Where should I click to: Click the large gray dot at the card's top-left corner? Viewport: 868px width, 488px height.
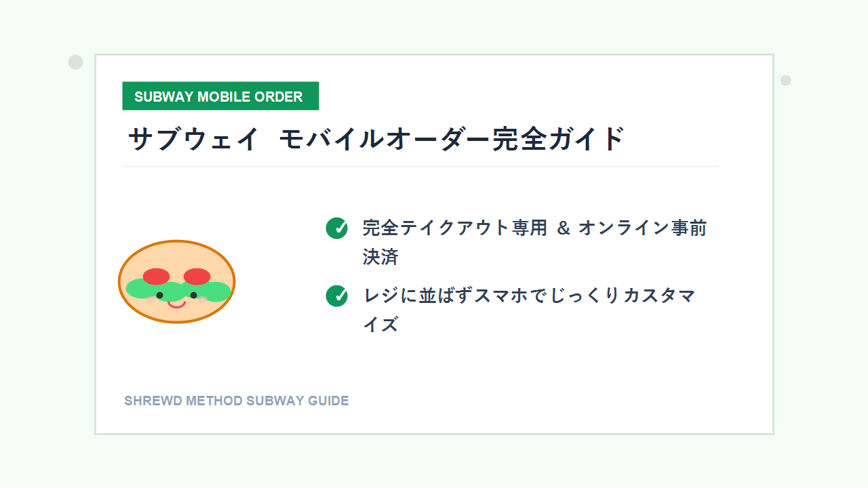pyautogui.click(x=76, y=62)
